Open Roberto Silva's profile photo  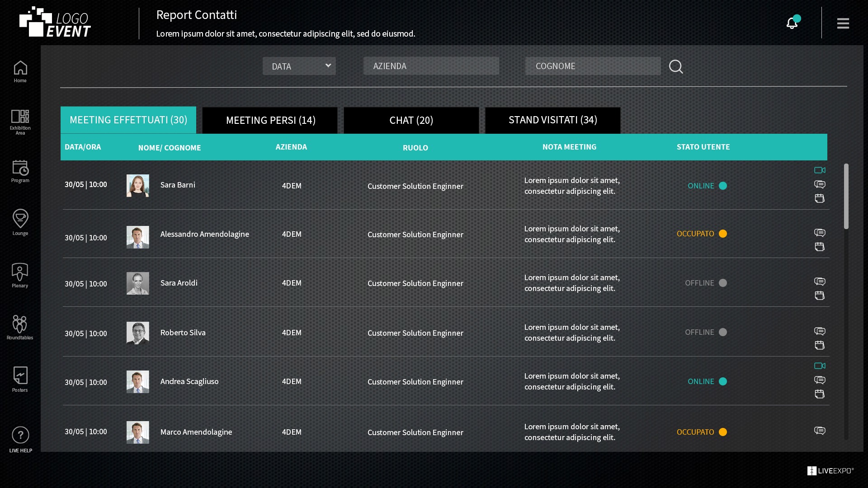[x=138, y=333]
